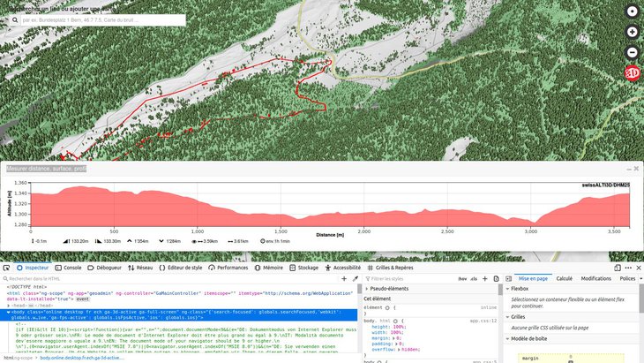Screen dimensions: 644x363
Task: Switch to the Calculé tab
Action: pyautogui.click(x=564, y=278)
